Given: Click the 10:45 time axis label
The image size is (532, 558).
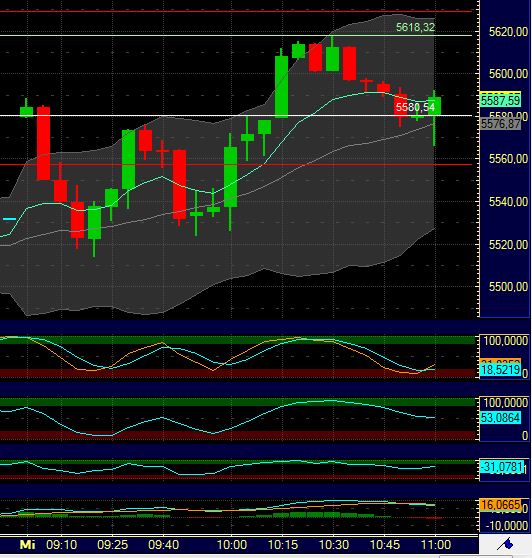Looking at the screenshot, I should pyautogui.click(x=385, y=544).
